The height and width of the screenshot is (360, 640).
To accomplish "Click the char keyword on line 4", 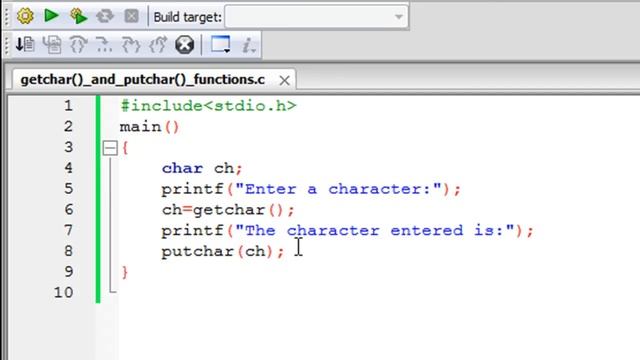I will point(182,168).
